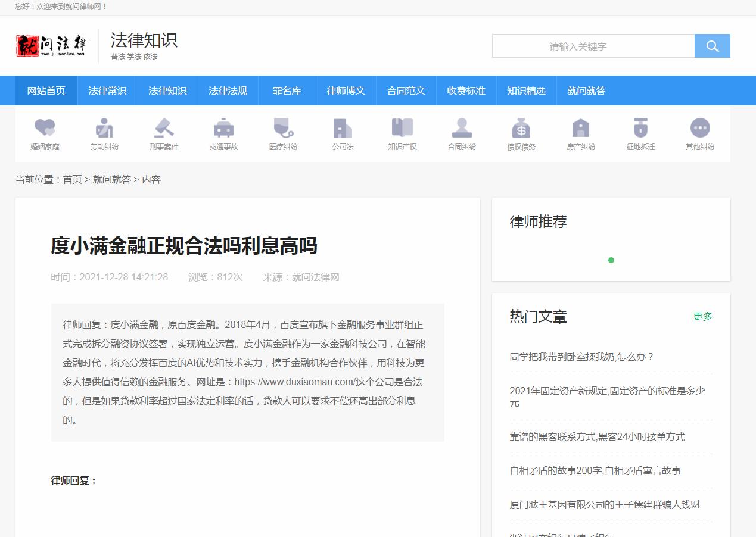Click the 热门文章 panel heading
The image size is (756, 537).
539,316
